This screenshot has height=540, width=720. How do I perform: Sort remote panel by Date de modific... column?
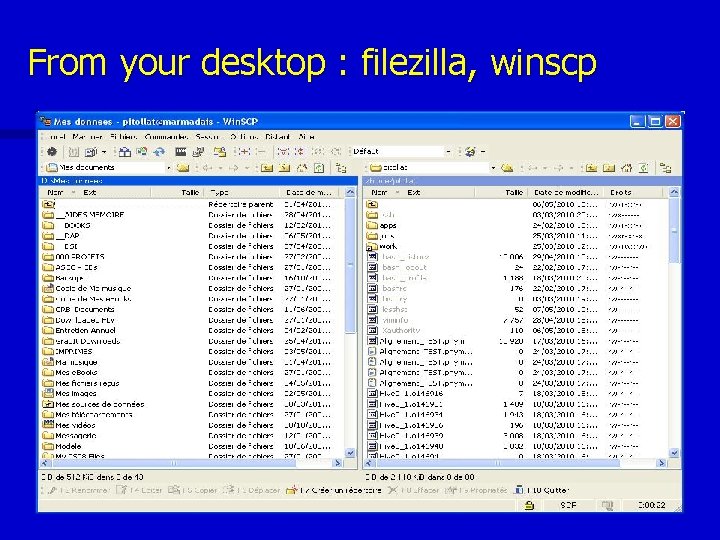pyautogui.click(x=566, y=193)
